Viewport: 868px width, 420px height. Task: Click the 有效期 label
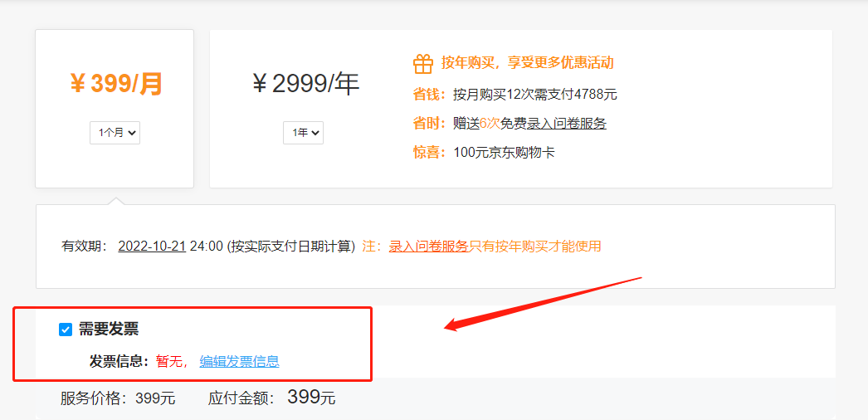click(x=85, y=247)
